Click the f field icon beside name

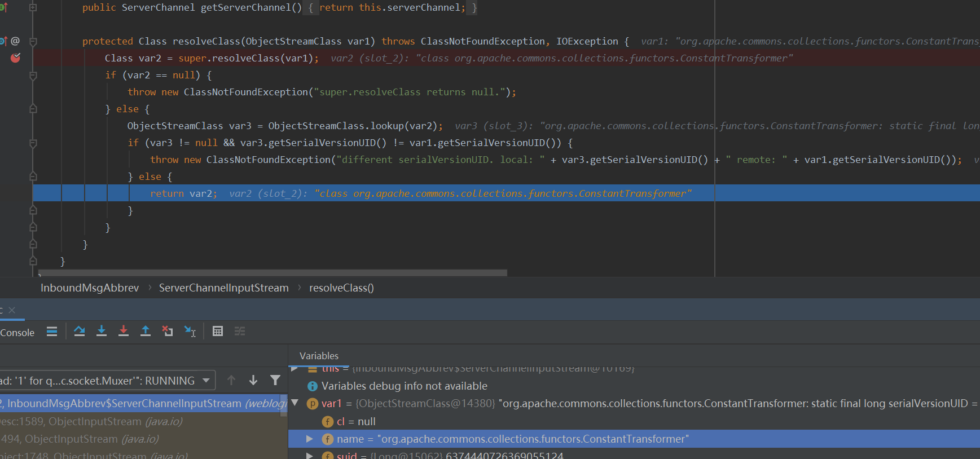327,439
